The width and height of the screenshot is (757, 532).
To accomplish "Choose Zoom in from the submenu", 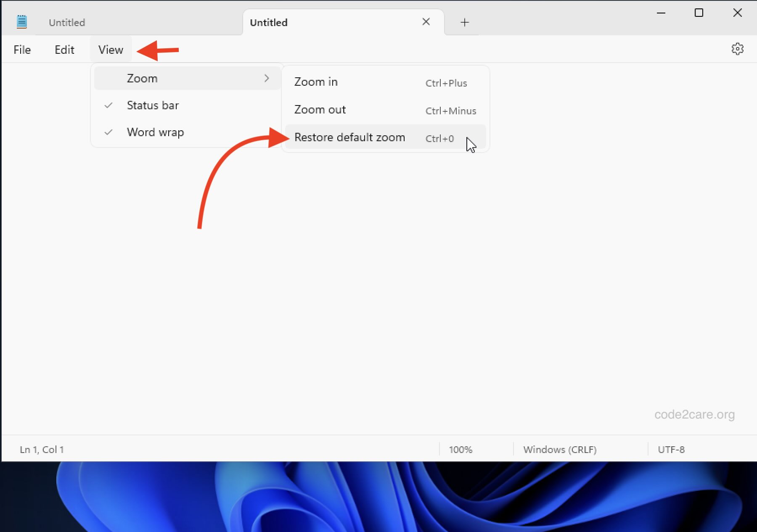I will pyautogui.click(x=316, y=82).
